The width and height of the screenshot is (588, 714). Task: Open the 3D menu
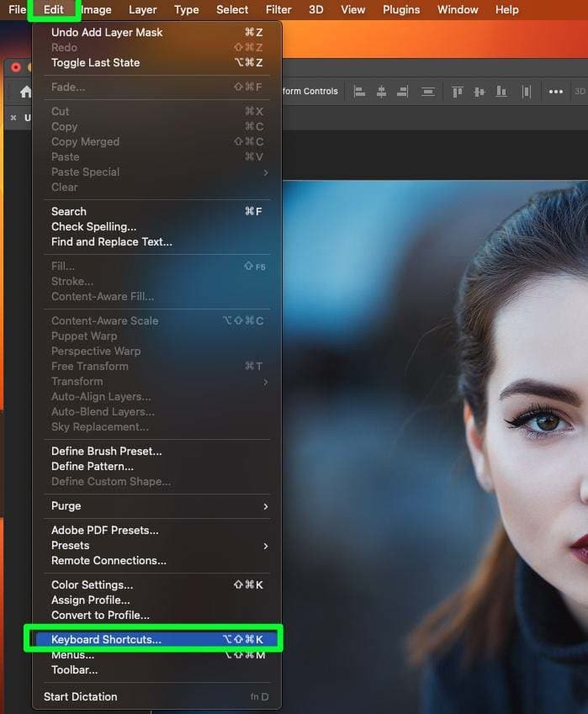pos(315,9)
